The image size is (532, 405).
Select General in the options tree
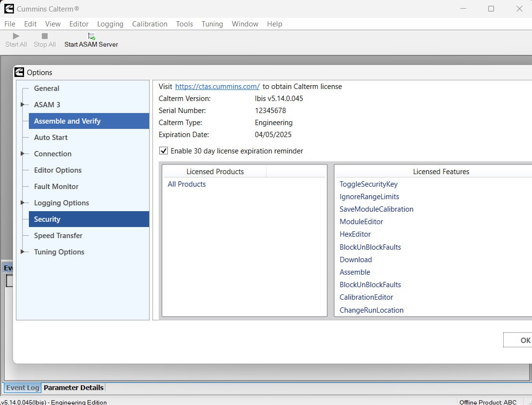47,88
